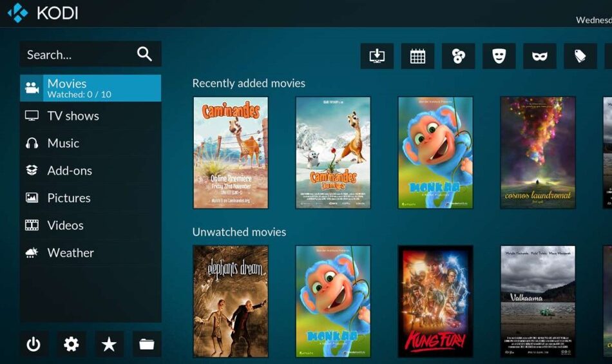Viewport: 612px width, 364px height.
Task: Click the Recently added movies heading
Action: pos(249,83)
